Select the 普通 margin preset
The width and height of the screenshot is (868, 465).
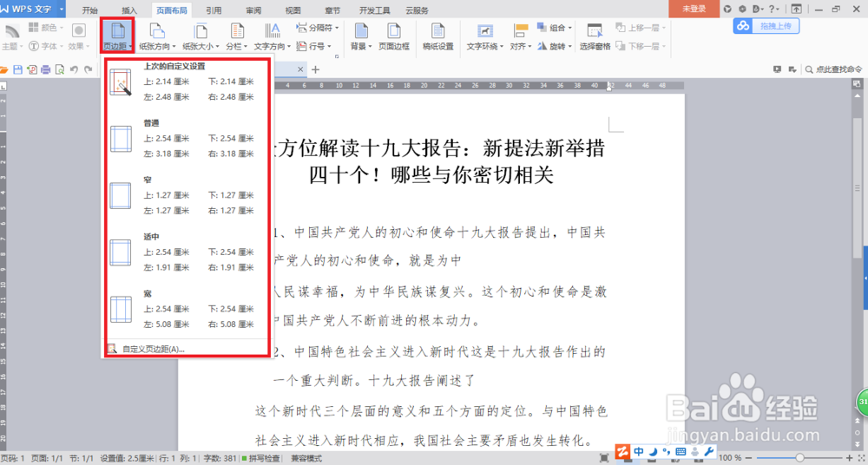coord(187,138)
